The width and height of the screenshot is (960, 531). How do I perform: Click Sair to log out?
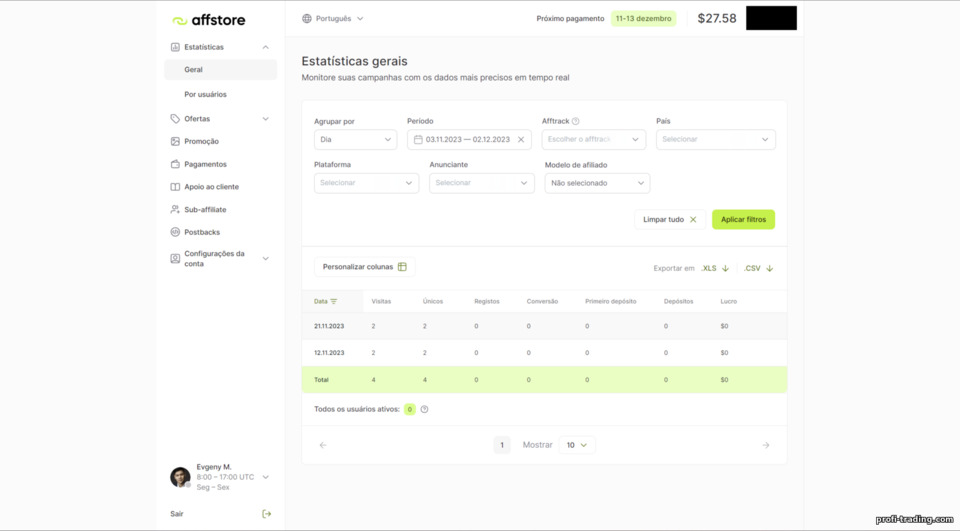tap(177, 514)
